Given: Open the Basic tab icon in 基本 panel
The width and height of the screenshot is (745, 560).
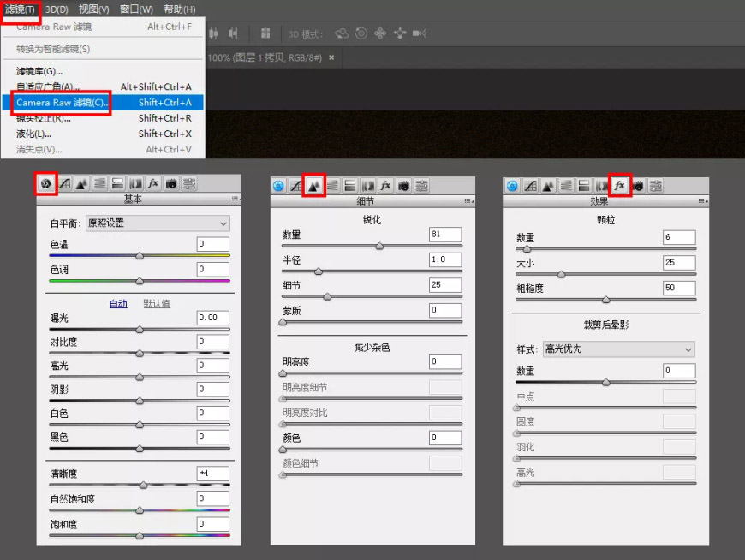Looking at the screenshot, I should coord(45,184).
